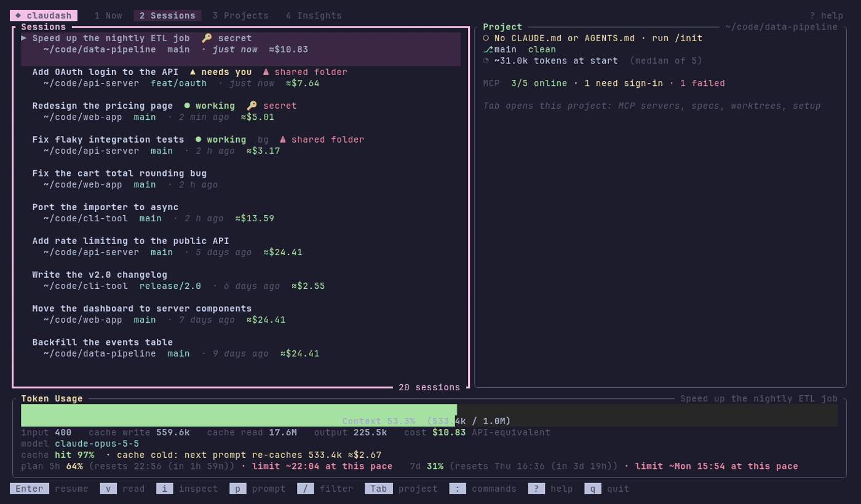
Task: Click the release/2.0 branch label
Action: coord(170,286)
